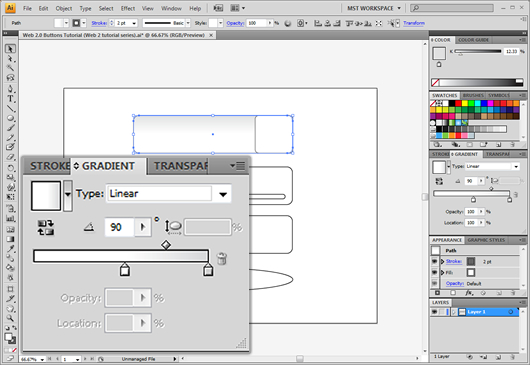Choose the Eraser tool
This screenshot has height=365, width=530.
point(10,157)
